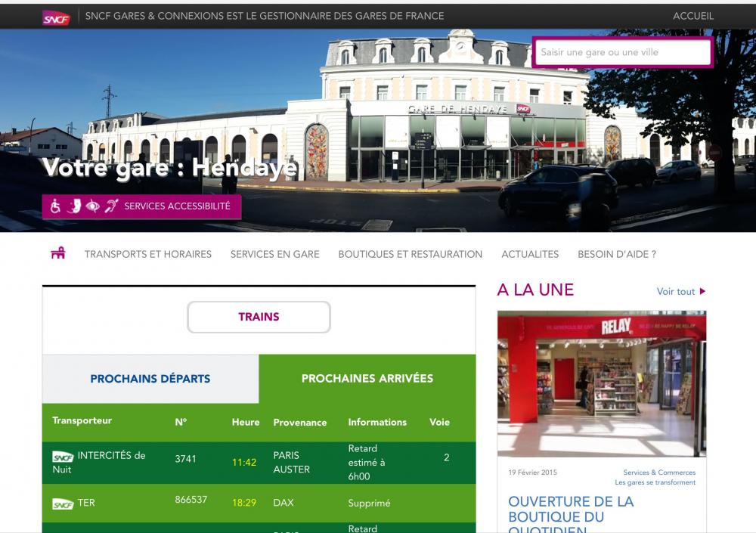The width and height of the screenshot is (756, 533).
Task: Click the wheelchair accessibility icon
Action: (x=55, y=206)
